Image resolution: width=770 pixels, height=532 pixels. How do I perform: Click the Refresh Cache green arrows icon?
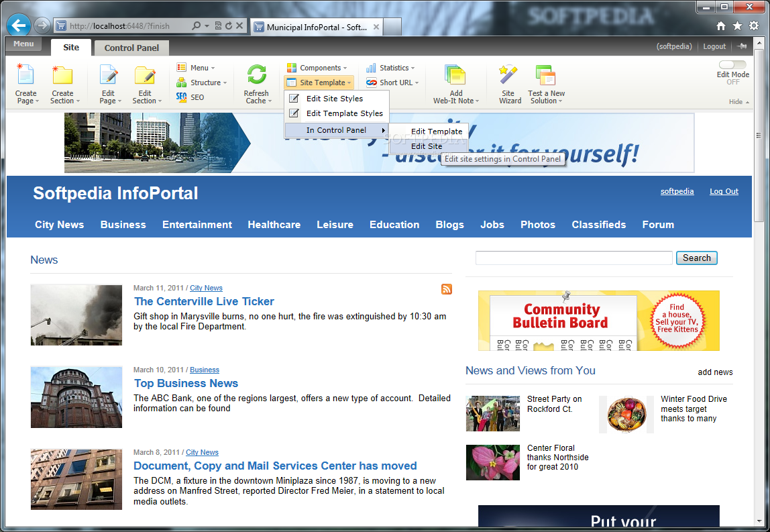click(x=256, y=74)
